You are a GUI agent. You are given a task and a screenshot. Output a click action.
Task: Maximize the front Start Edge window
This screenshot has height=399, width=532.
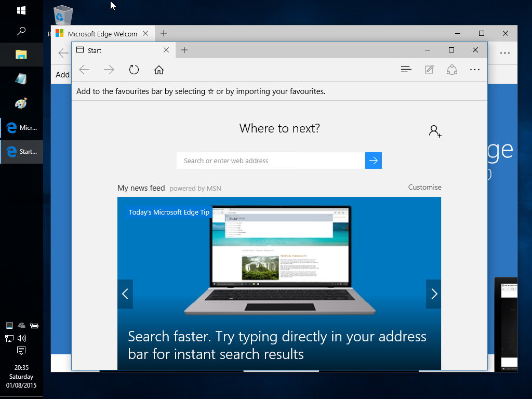point(451,50)
